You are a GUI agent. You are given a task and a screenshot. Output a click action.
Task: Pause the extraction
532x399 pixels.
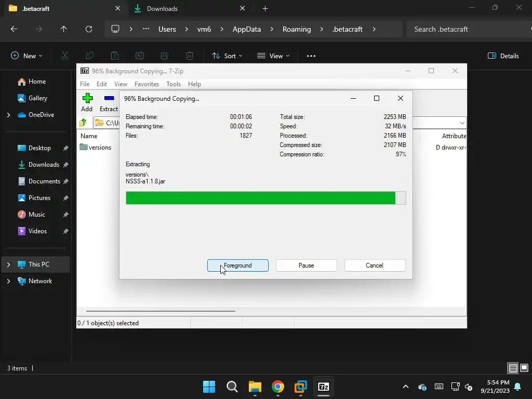tap(307, 265)
